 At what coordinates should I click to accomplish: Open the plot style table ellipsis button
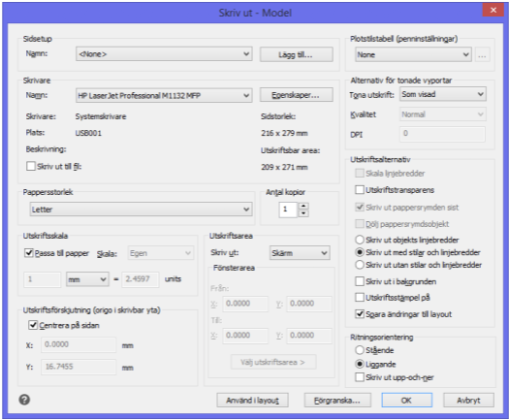(x=482, y=55)
